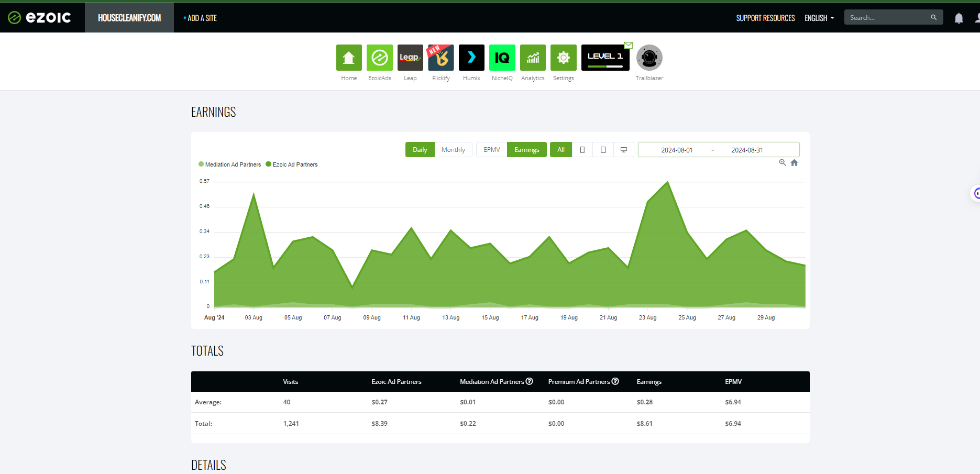This screenshot has width=980, height=474.
Task: Open the EzoicAds icon
Action: coord(380,58)
